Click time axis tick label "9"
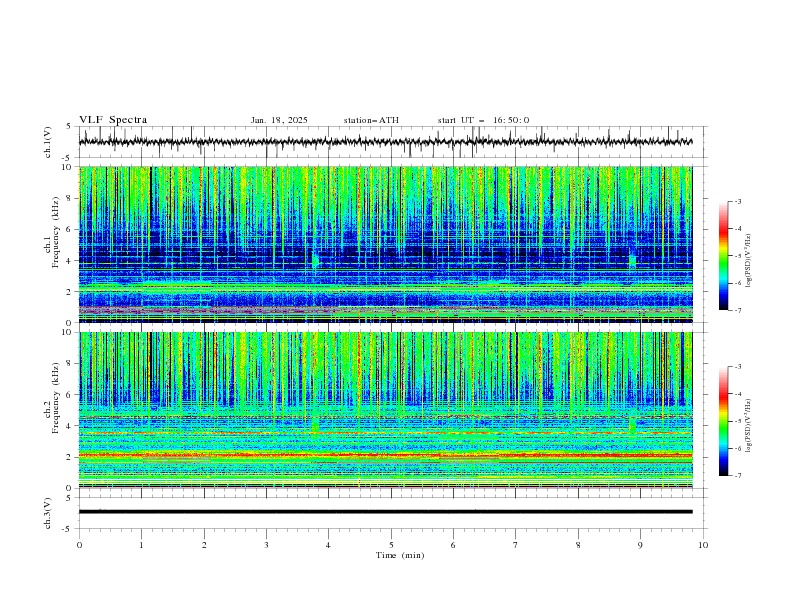The height and width of the screenshot is (612, 792). click(x=640, y=545)
